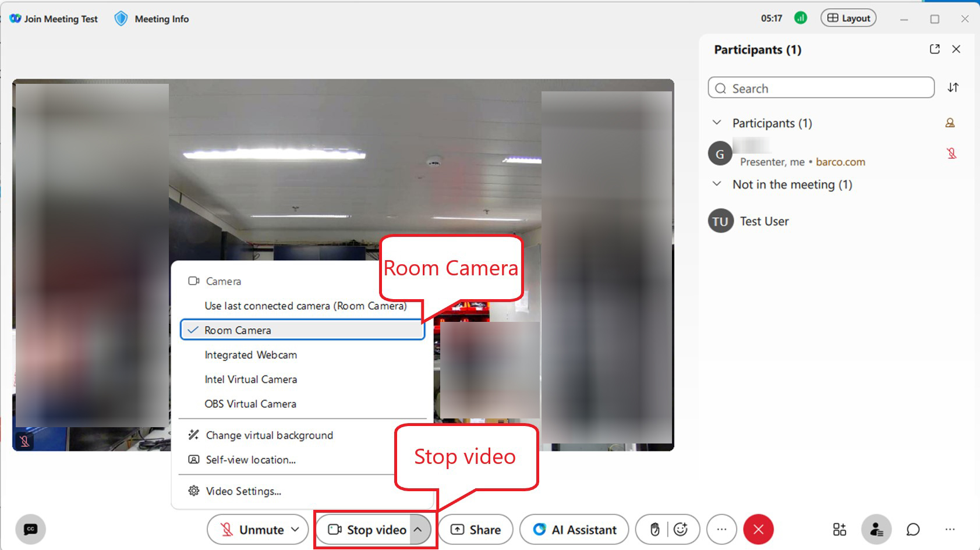
Task: Select Integrated Webcam as camera
Action: pyautogui.click(x=250, y=354)
